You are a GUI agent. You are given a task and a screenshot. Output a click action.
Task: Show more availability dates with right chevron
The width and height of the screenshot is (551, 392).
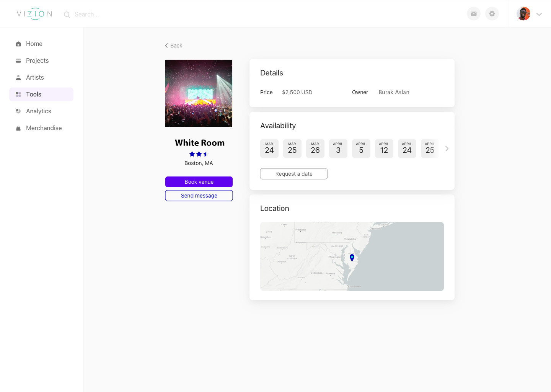[447, 149]
